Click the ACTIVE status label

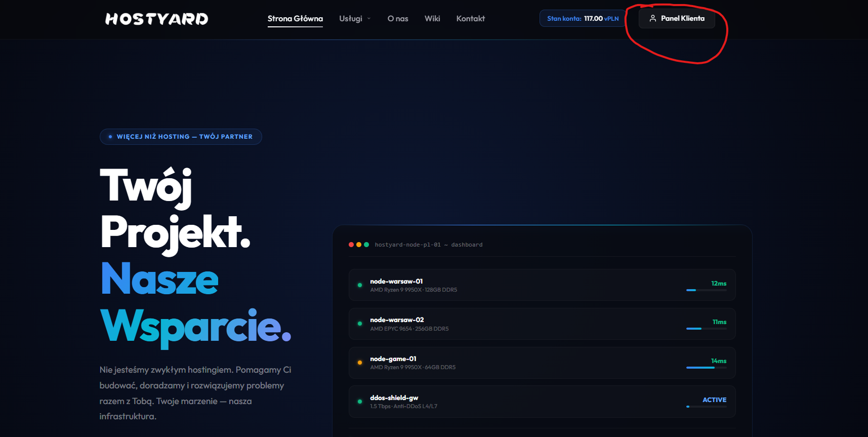[715, 400]
